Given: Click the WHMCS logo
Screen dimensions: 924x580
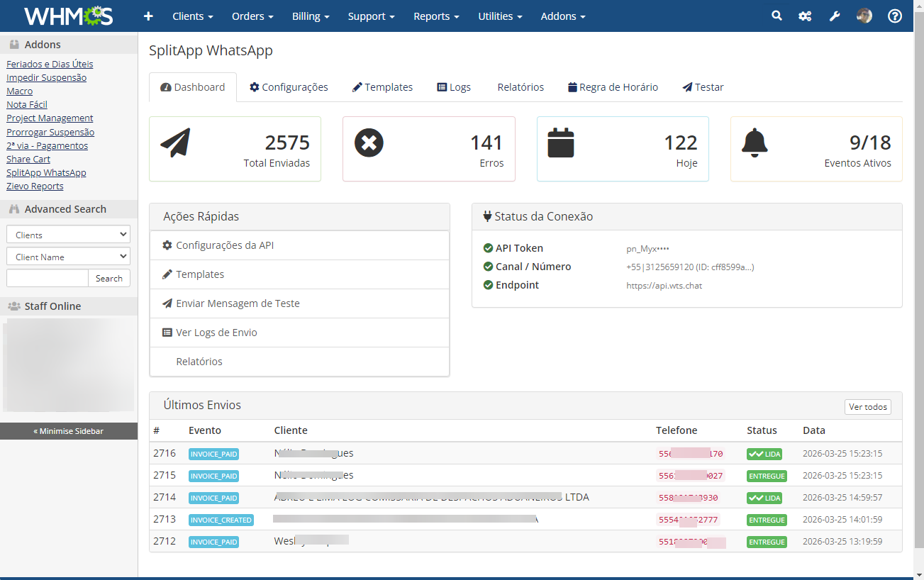Looking at the screenshot, I should coord(68,16).
